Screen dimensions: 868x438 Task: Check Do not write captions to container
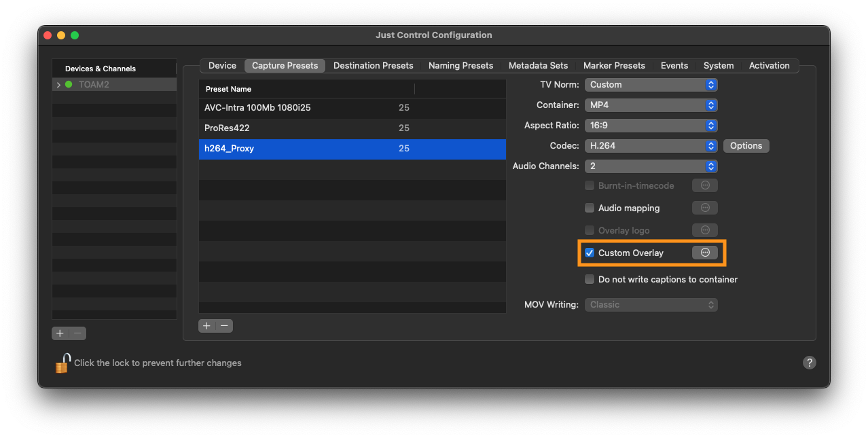pos(590,279)
